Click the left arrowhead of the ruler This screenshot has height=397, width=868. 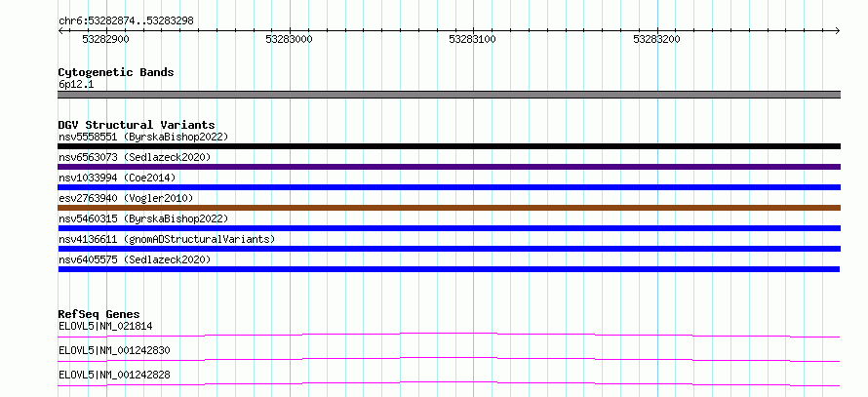(60, 31)
